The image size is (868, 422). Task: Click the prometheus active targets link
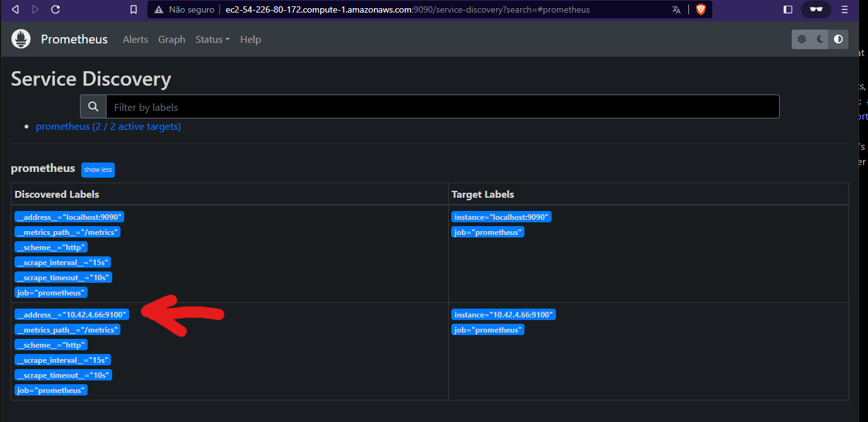(x=108, y=126)
